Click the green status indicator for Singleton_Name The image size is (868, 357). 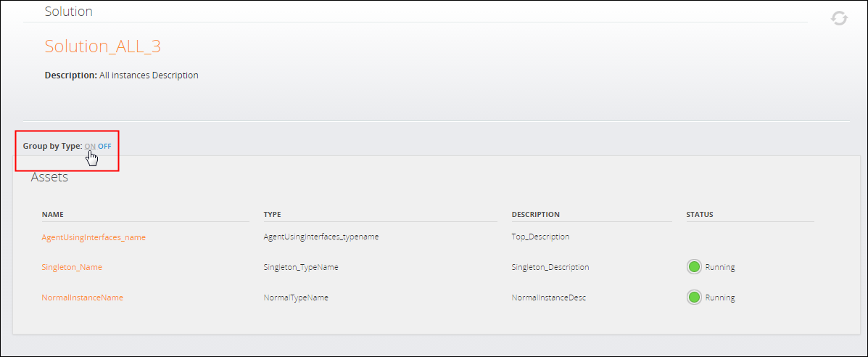pyautogui.click(x=694, y=267)
